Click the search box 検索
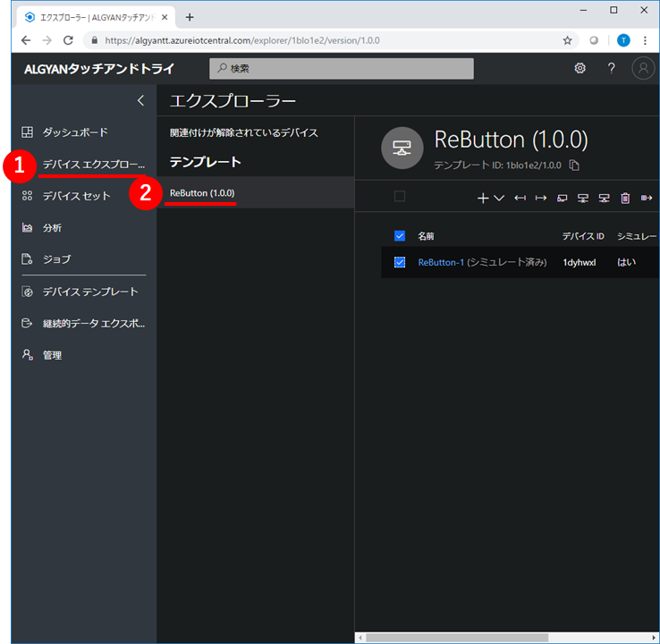This screenshot has height=644, width=660. click(x=342, y=69)
